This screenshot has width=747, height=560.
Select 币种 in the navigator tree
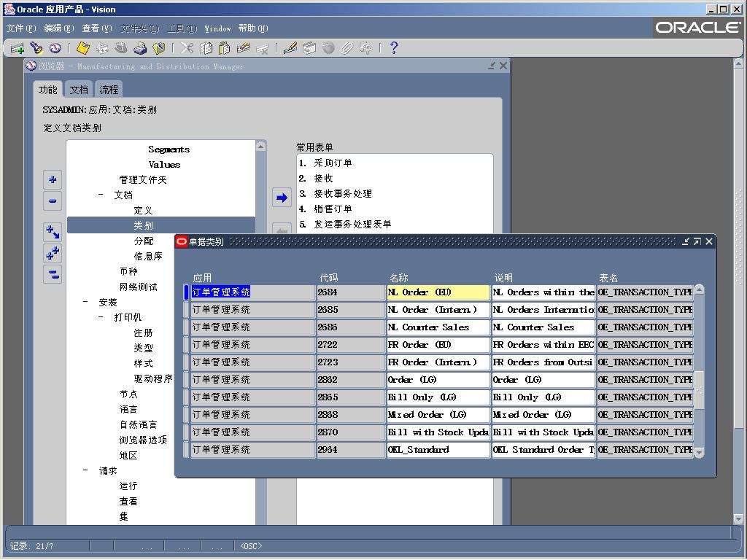tap(128, 271)
